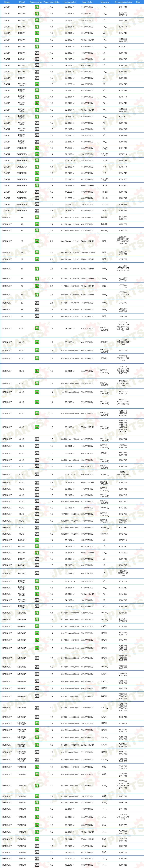Click petrol icon in Dacia Logan D4F 734 row
144x868 pixels.
click(37, 7)
